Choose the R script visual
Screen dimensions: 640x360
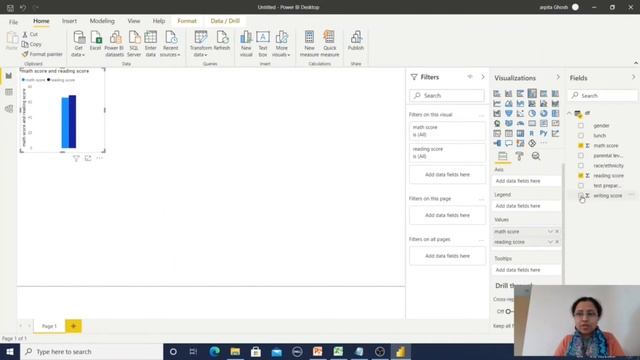click(532, 133)
